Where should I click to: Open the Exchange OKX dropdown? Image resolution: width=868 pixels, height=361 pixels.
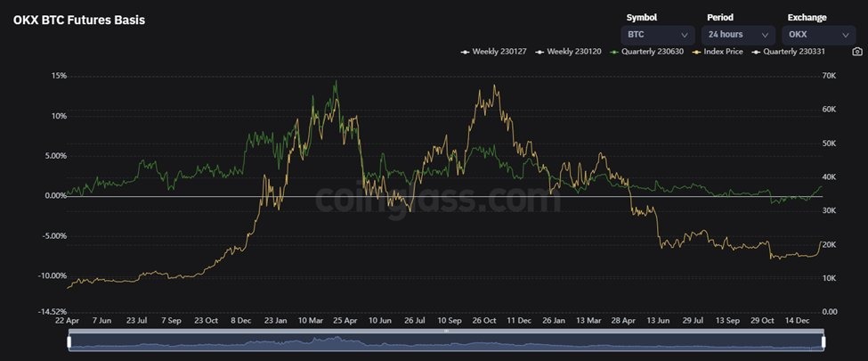pos(819,35)
